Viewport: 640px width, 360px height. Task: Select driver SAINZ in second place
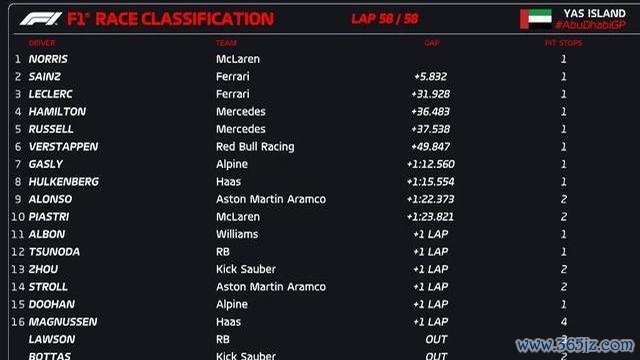point(44,76)
